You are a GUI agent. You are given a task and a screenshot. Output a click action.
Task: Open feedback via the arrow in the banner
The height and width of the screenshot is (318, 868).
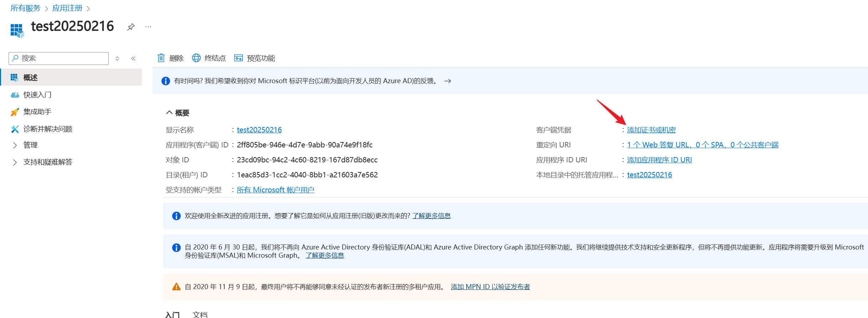tap(448, 81)
